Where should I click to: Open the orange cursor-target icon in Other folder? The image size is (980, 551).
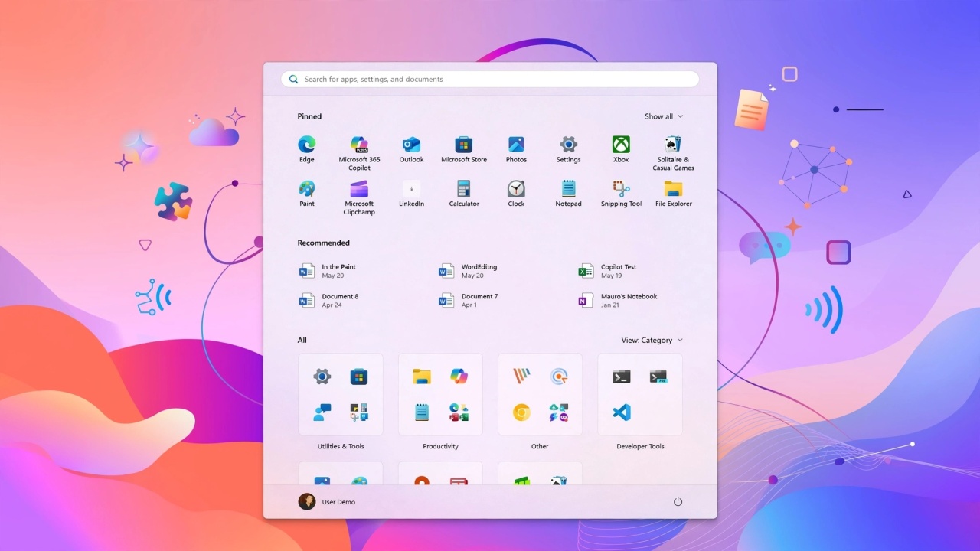[559, 377]
